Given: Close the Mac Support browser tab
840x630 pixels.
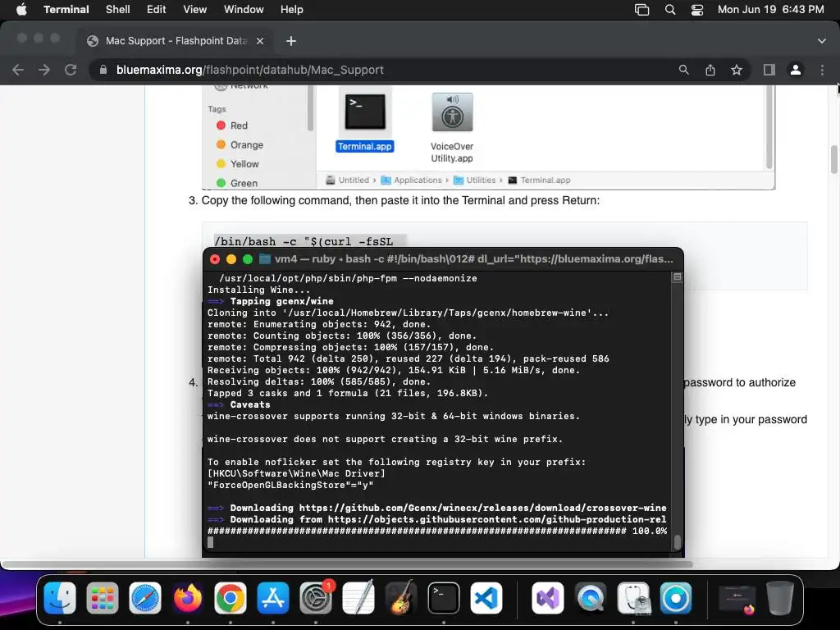Looking at the screenshot, I should [260, 41].
